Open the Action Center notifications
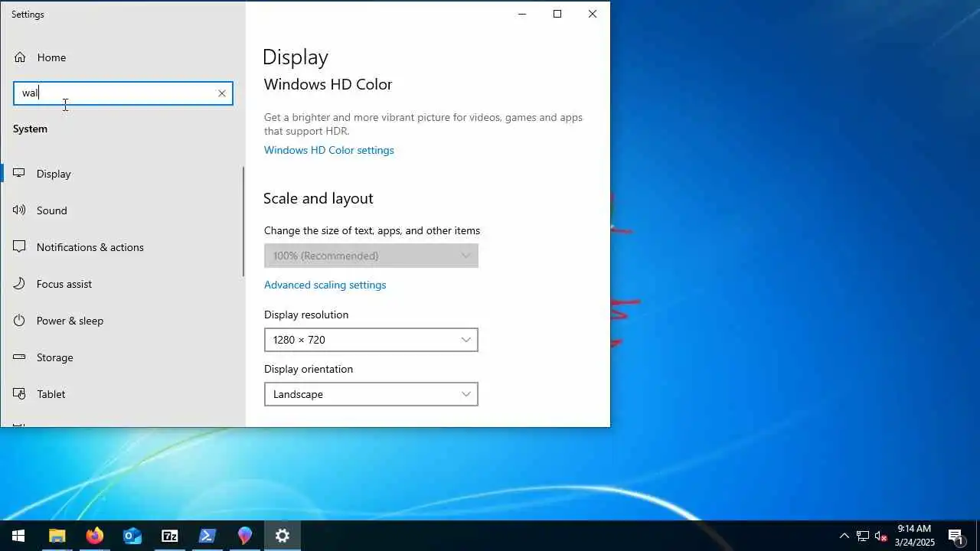The image size is (980, 551). coord(955,536)
